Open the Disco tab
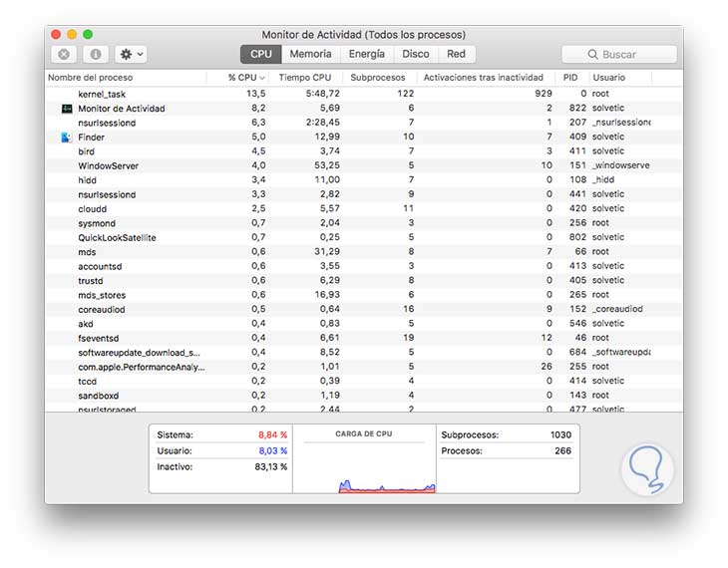728x568 pixels. point(416,54)
